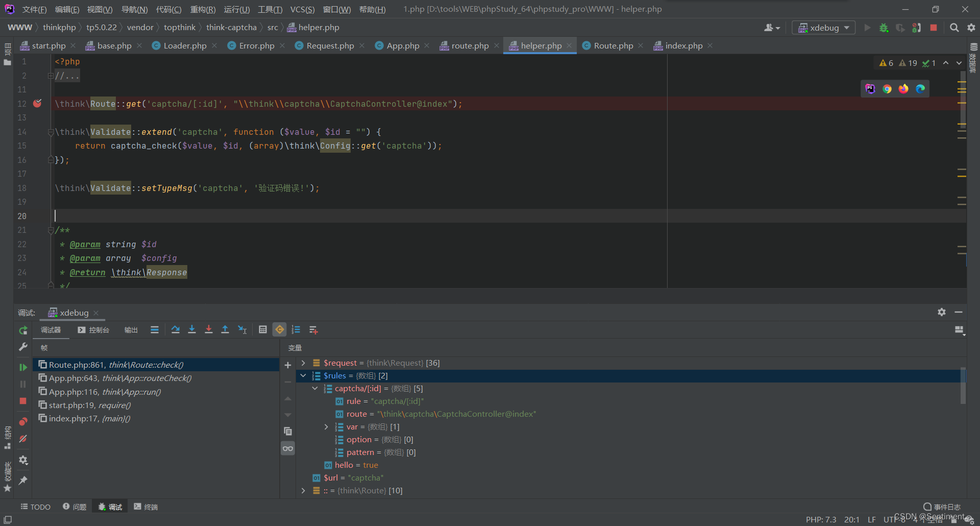Expand the $request variable node

(303, 363)
